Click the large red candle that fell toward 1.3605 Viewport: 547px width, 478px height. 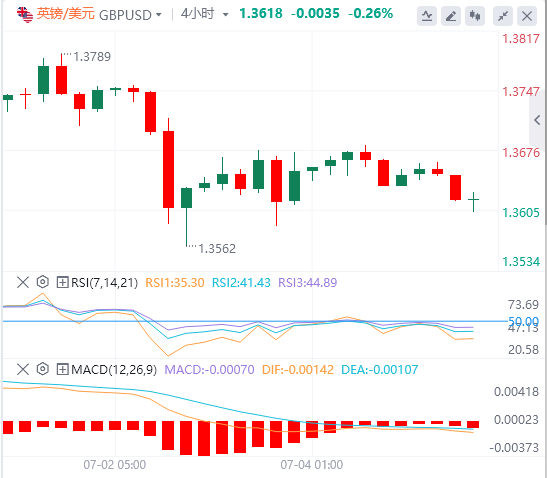pos(168,170)
